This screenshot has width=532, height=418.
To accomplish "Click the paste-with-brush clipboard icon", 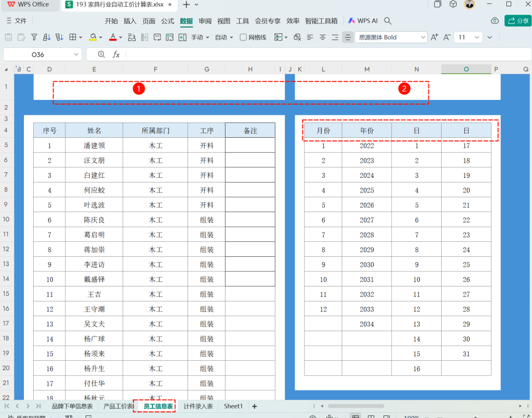I will coord(21,37).
